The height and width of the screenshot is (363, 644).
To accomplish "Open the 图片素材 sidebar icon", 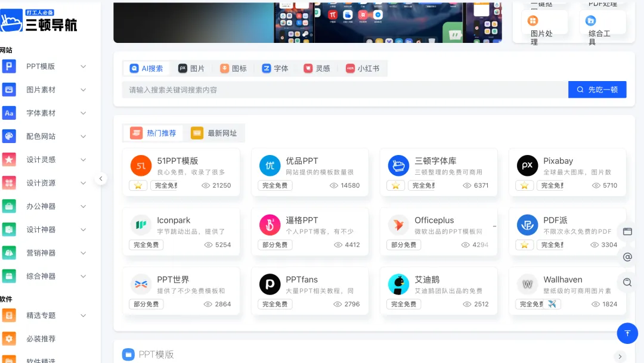I will pyautogui.click(x=9, y=89).
